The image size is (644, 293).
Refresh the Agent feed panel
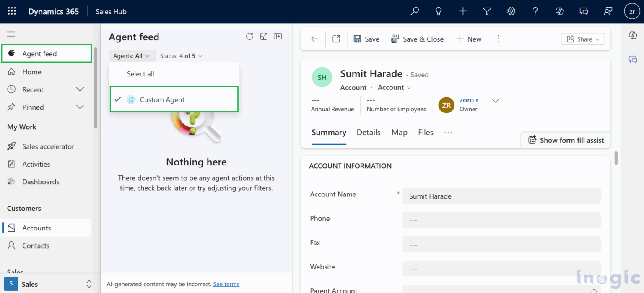pos(249,37)
